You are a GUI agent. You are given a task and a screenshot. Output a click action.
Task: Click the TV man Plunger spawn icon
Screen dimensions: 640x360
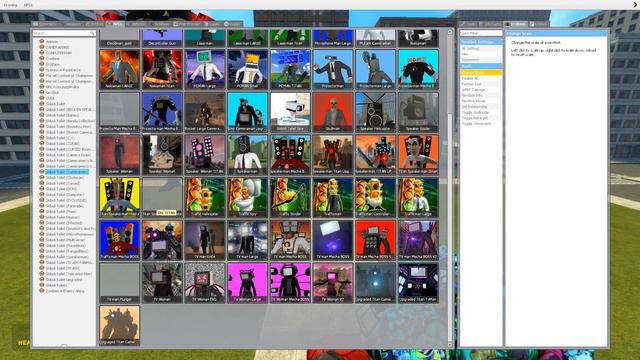tap(120, 282)
